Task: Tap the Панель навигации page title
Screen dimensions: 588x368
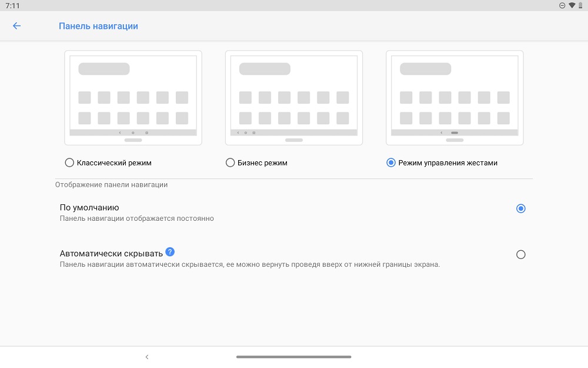Action: pos(98,26)
